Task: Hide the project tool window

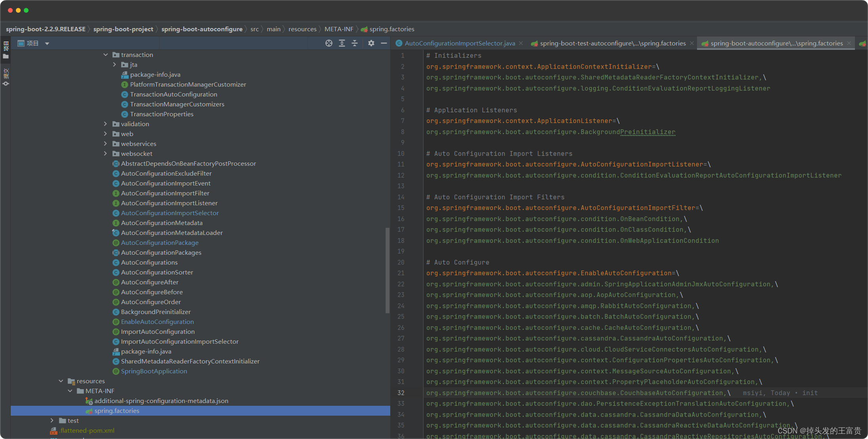Action: [384, 43]
